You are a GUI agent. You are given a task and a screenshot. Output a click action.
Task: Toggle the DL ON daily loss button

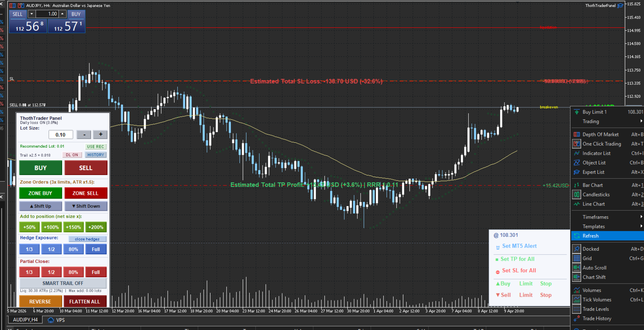(x=72, y=155)
